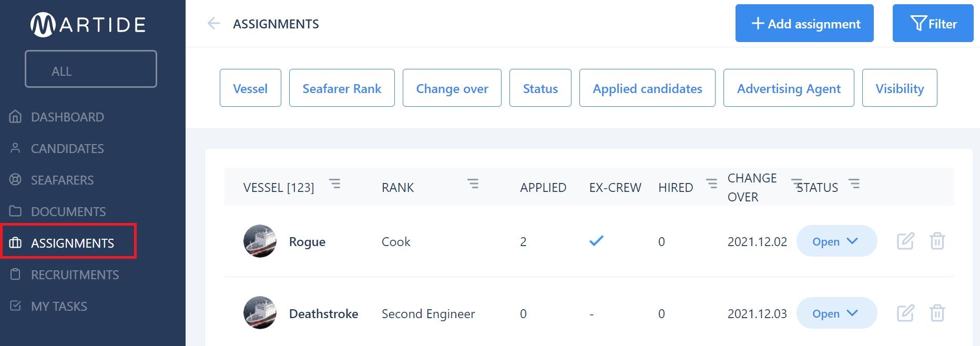Click the My Tasks checkbox icon
Viewport: 980px width, 346px height.
coord(15,306)
